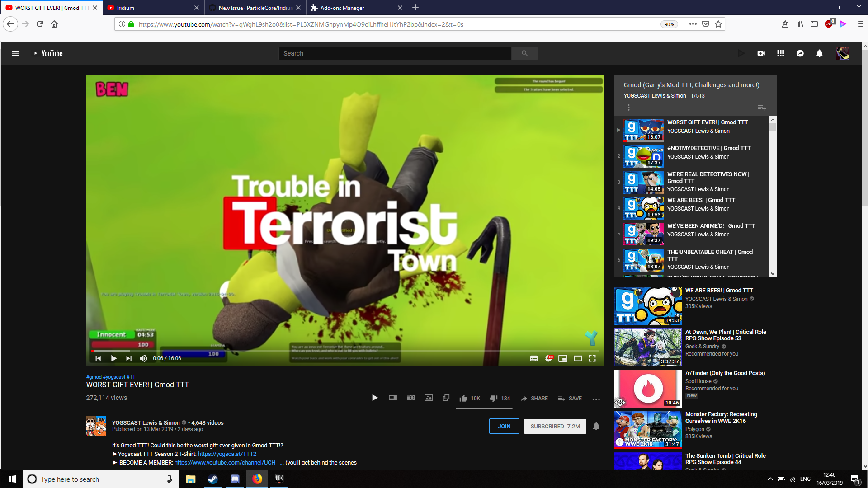This screenshot has width=868, height=488.
Task: Open the Firefox hamburger menu
Action: click(861, 24)
